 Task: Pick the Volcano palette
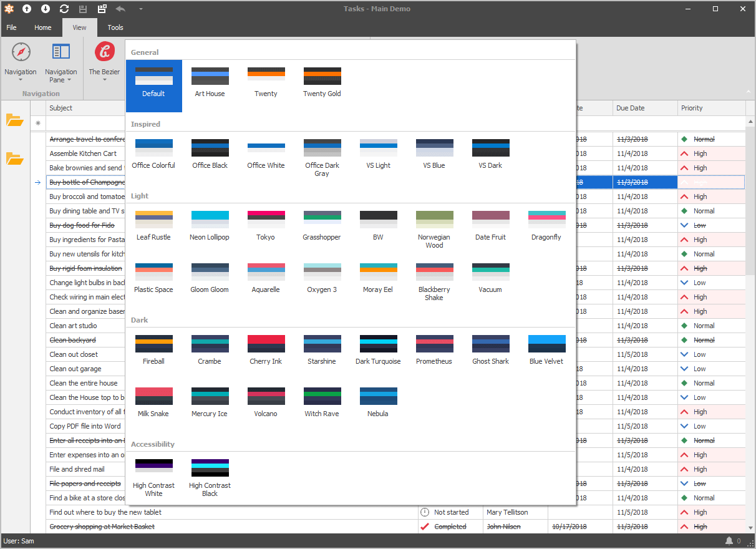[266, 406]
